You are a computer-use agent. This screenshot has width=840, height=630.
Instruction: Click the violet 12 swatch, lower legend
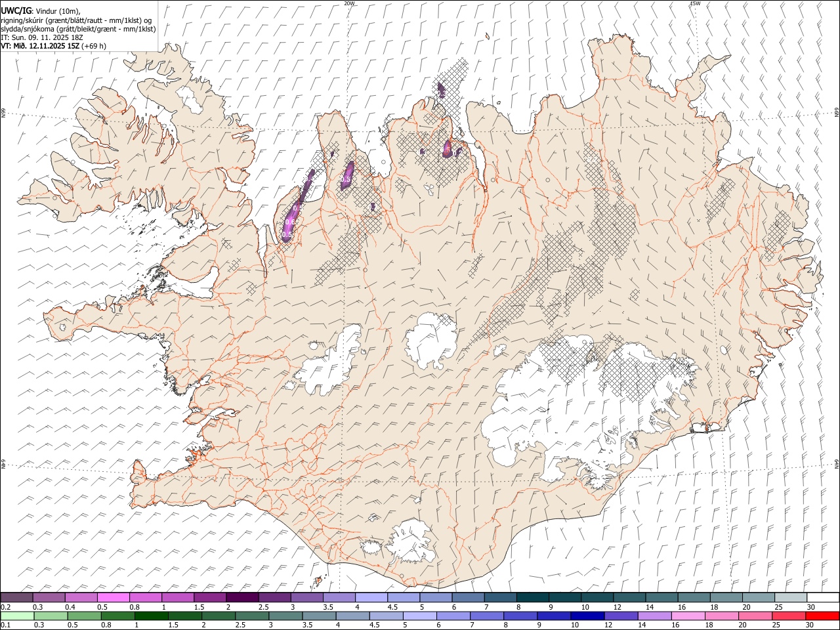coord(621,616)
